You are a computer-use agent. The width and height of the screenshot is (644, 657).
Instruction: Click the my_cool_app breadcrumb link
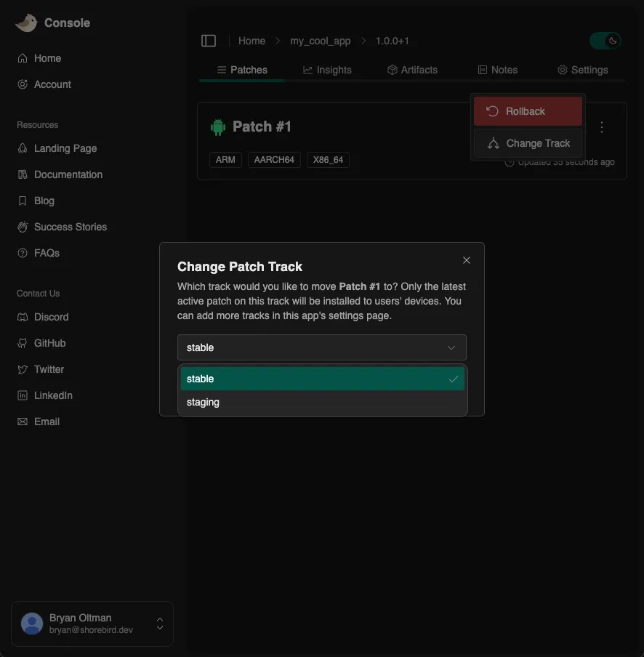(x=320, y=41)
